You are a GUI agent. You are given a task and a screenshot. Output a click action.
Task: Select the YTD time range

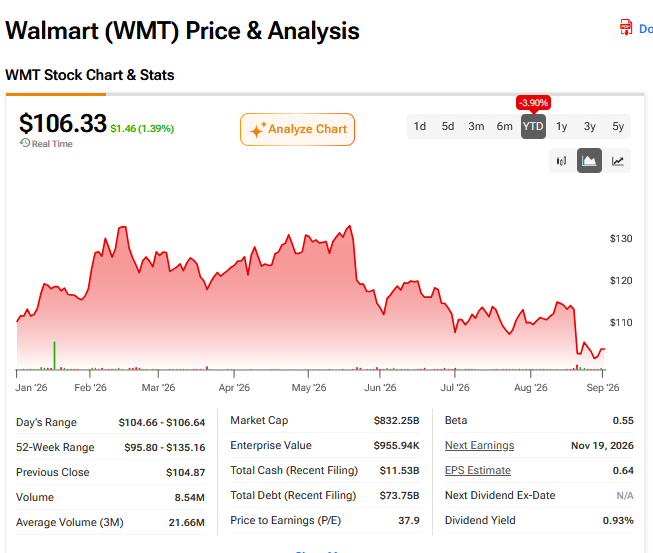coord(533,126)
